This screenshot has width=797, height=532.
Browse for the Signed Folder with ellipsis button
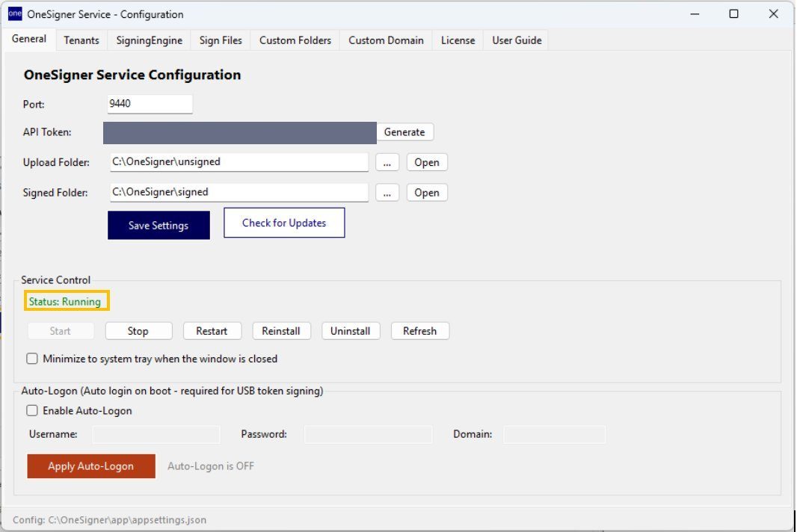[387, 193]
